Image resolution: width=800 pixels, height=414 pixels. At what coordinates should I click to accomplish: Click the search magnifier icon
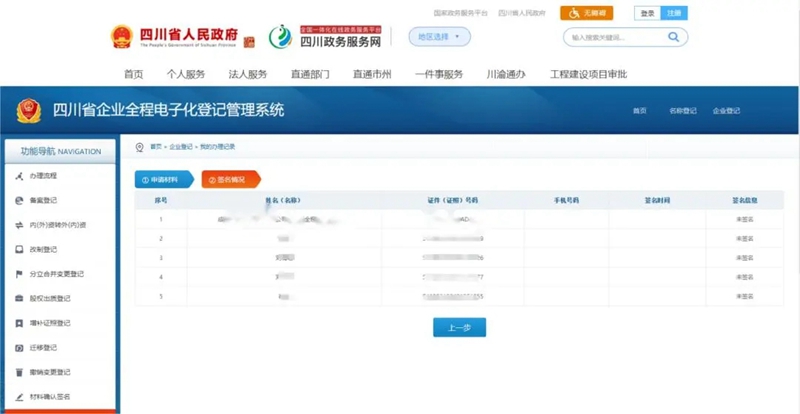pos(673,37)
